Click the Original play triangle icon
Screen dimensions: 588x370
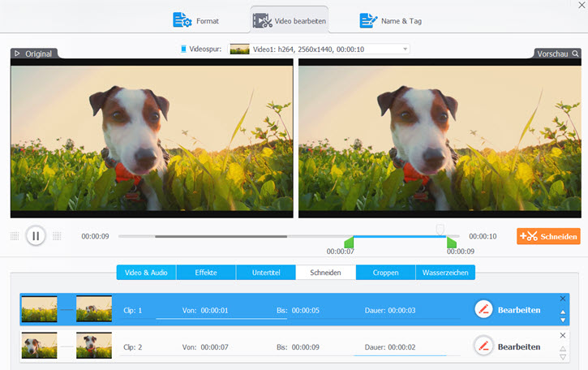pos(17,54)
